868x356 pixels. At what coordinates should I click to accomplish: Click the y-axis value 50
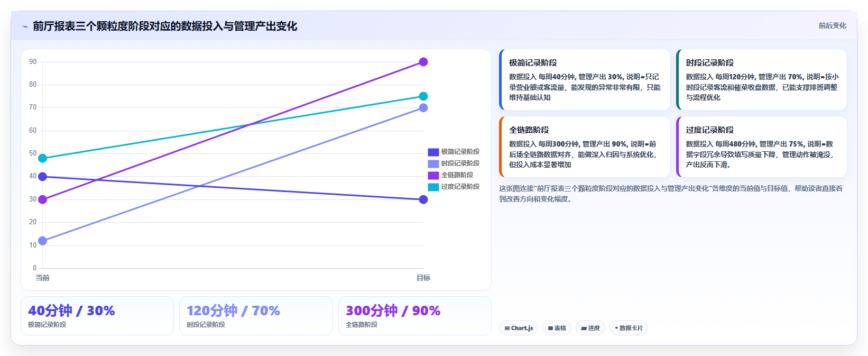pyautogui.click(x=33, y=153)
